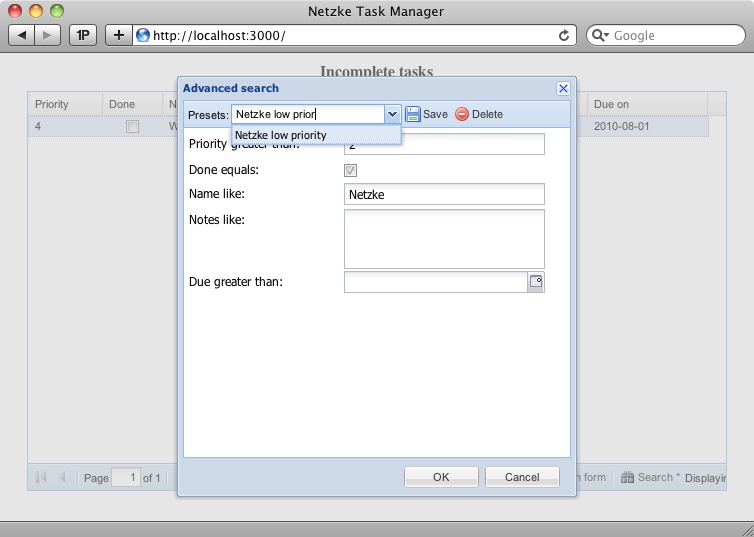Screen dimensions: 754x537
Task: Add a bookmark with the plus button
Action: tap(119, 35)
